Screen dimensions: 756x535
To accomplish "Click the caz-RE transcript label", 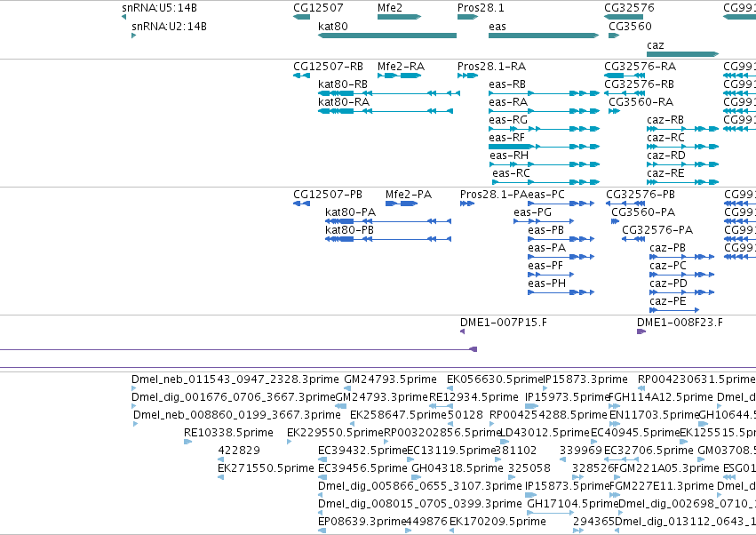I will (665, 173).
